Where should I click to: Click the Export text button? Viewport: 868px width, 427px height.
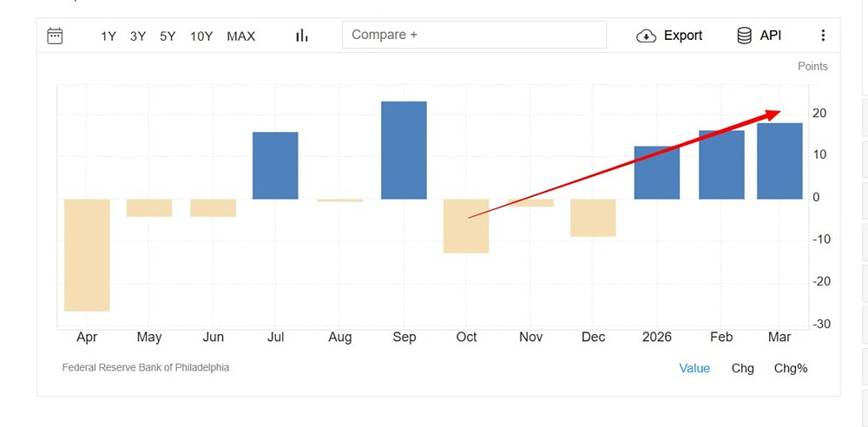683,36
